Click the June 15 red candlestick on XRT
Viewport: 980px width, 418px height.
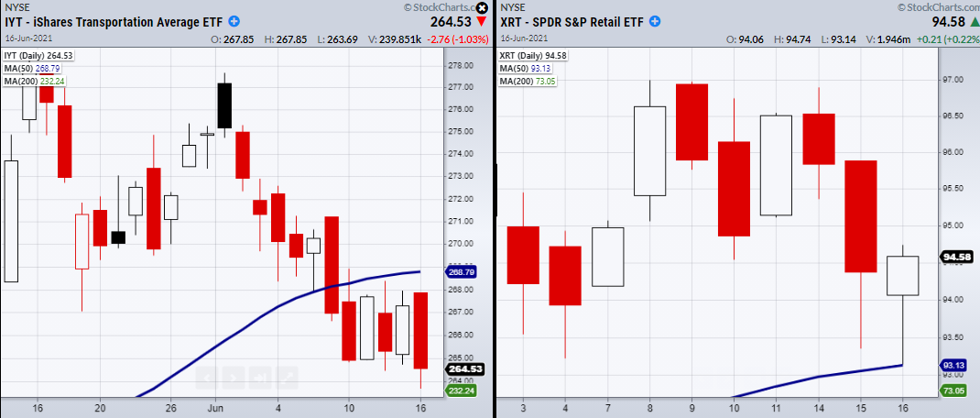[861, 216]
